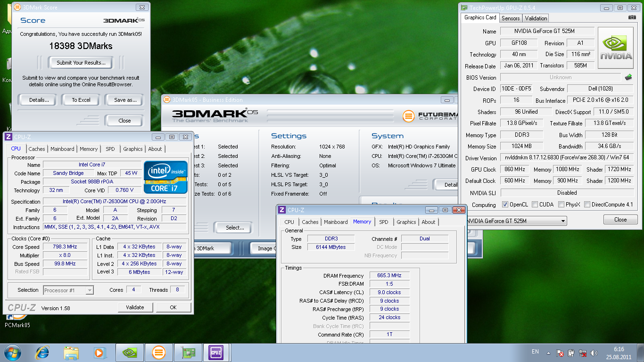This screenshot has width=644, height=362.
Task: Click the volume speaker tray icon
Action: (594, 353)
